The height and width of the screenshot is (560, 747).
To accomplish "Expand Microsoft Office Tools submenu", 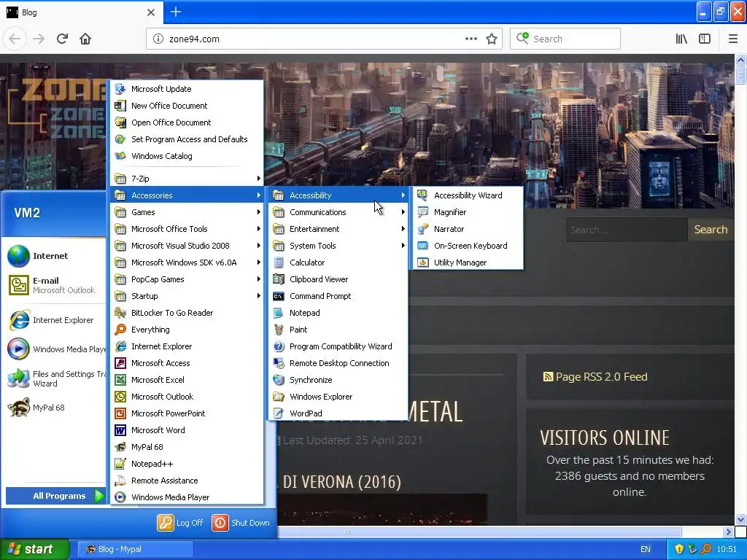I will (187, 229).
